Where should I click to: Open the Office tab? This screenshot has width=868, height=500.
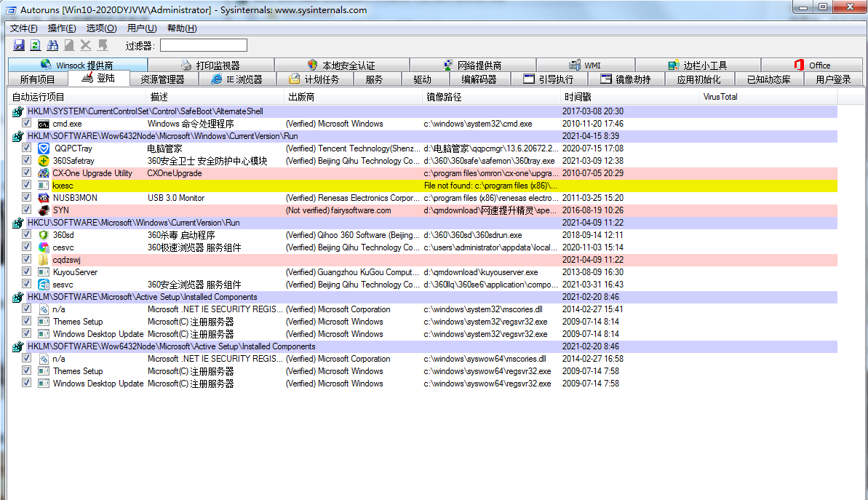pyautogui.click(x=811, y=66)
